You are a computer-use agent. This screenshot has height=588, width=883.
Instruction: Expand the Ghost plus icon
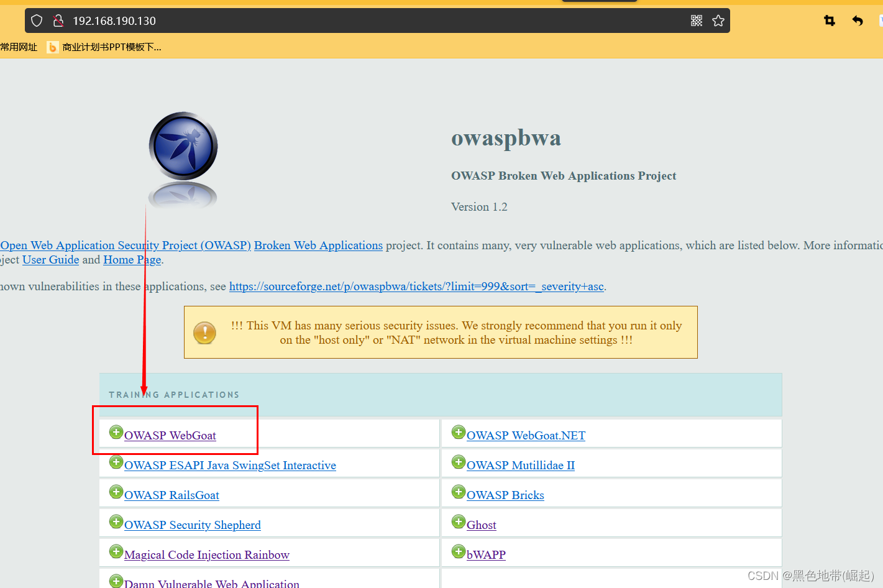(x=459, y=521)
